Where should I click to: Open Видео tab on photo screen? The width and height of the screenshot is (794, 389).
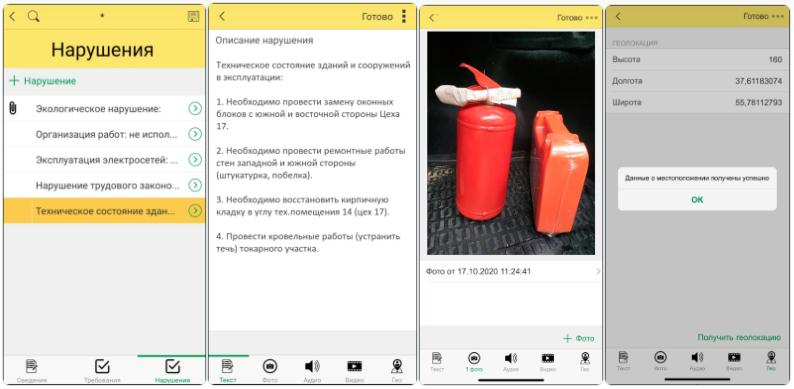[548, 362]
